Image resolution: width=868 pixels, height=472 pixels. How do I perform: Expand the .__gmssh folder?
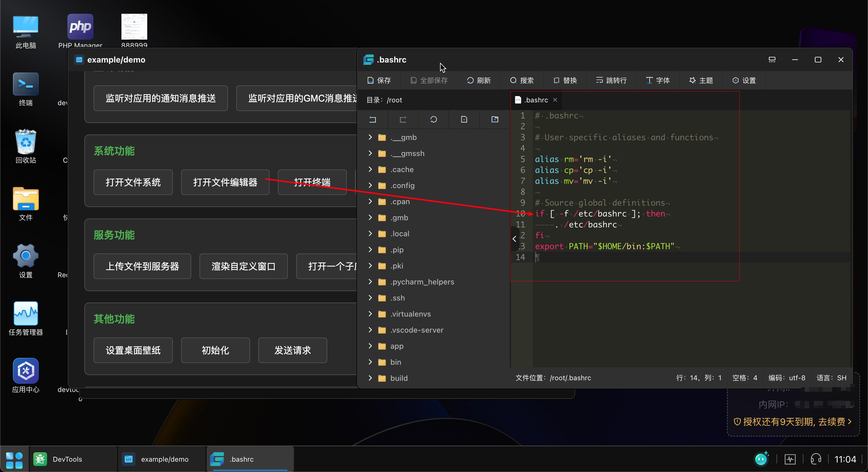pos(370,153)
